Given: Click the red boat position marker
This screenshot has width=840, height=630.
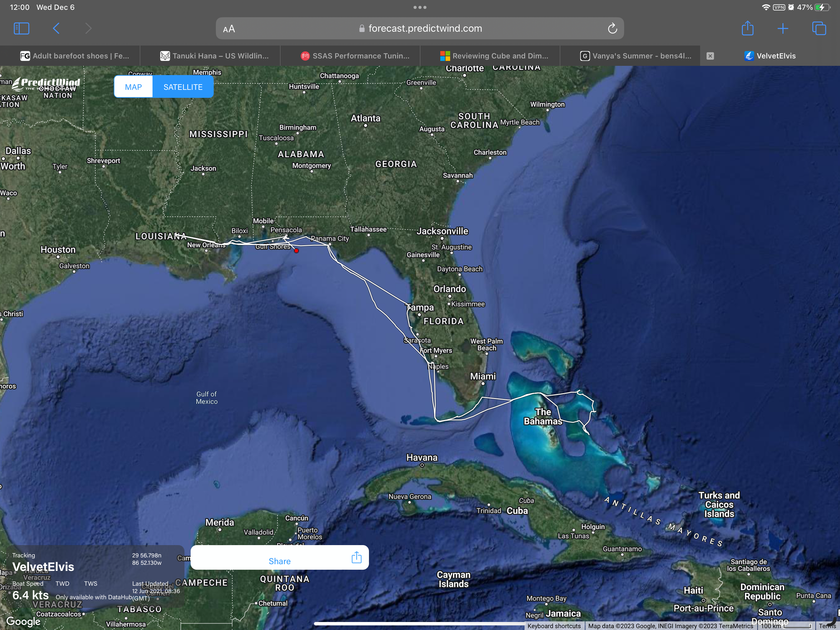Looking at the screenshot, I should tap(296, 251).
